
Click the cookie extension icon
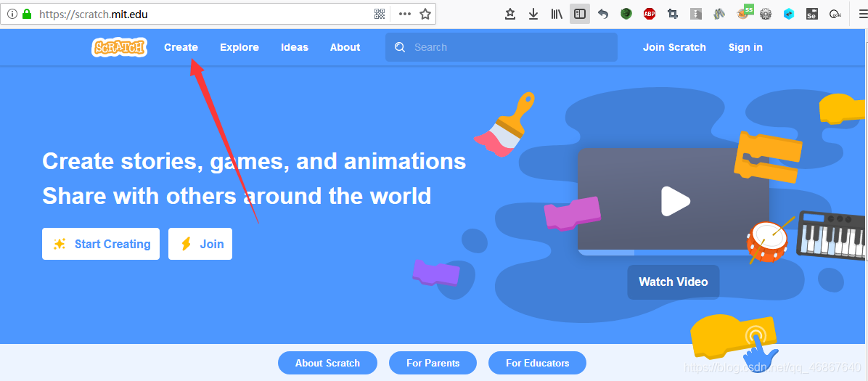(835, 15)
